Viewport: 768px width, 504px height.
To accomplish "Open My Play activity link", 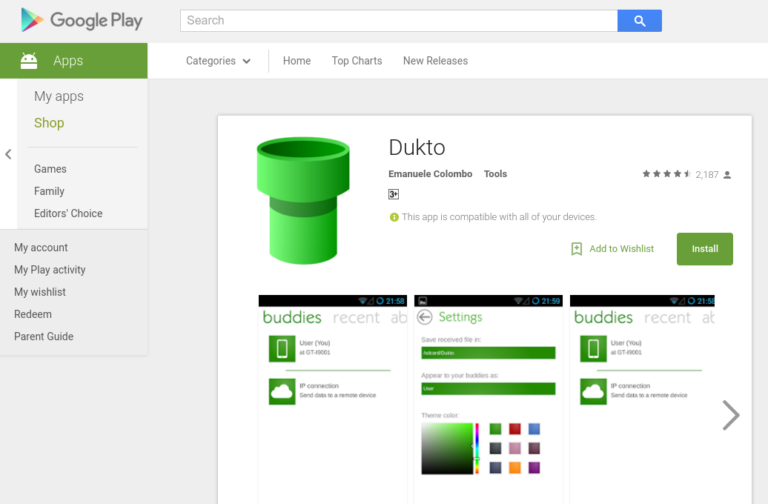I will tap(49, 270).
